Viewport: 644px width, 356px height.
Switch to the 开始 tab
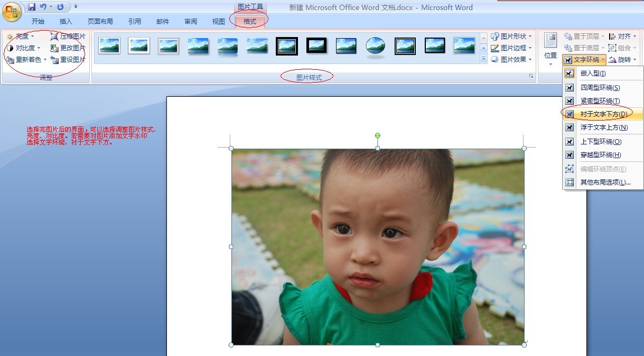click(38, 21)
